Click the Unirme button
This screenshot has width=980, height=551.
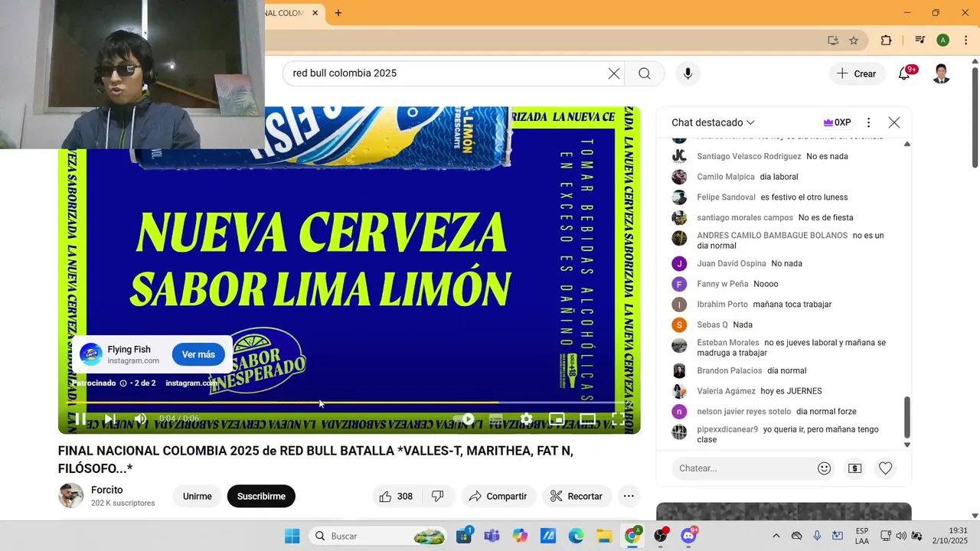197,496
